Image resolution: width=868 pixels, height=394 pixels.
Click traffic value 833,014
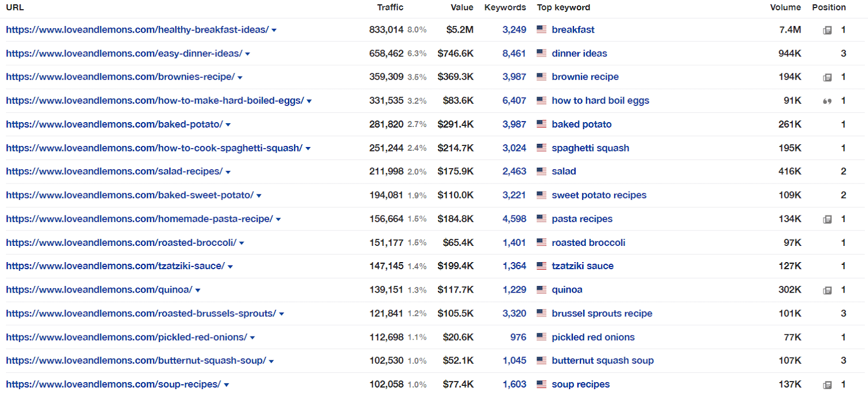(386, 29)
